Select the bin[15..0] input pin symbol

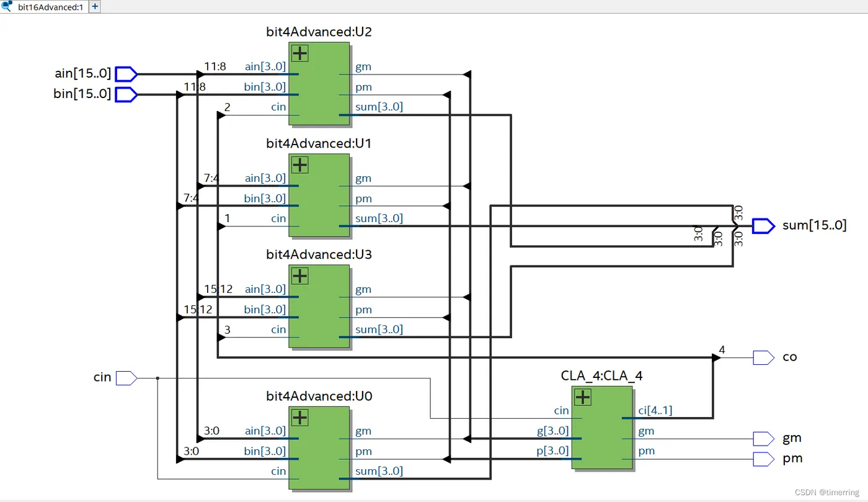coord(126,94)
